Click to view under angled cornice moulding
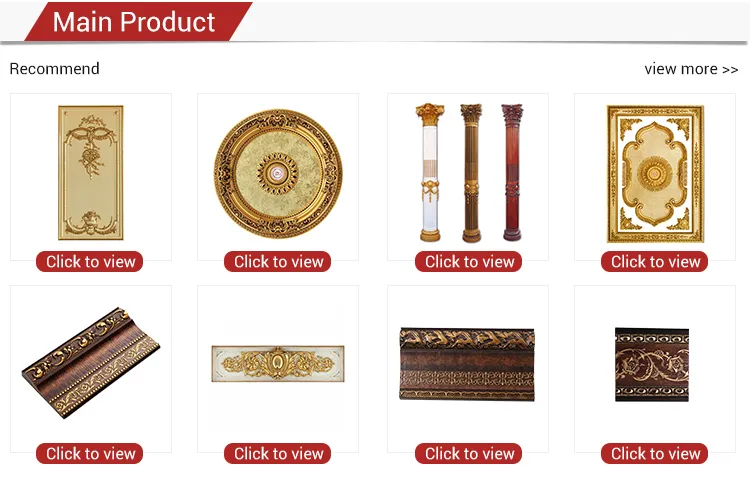The width and height of the screenshot is (750, 481). point(89,453)
